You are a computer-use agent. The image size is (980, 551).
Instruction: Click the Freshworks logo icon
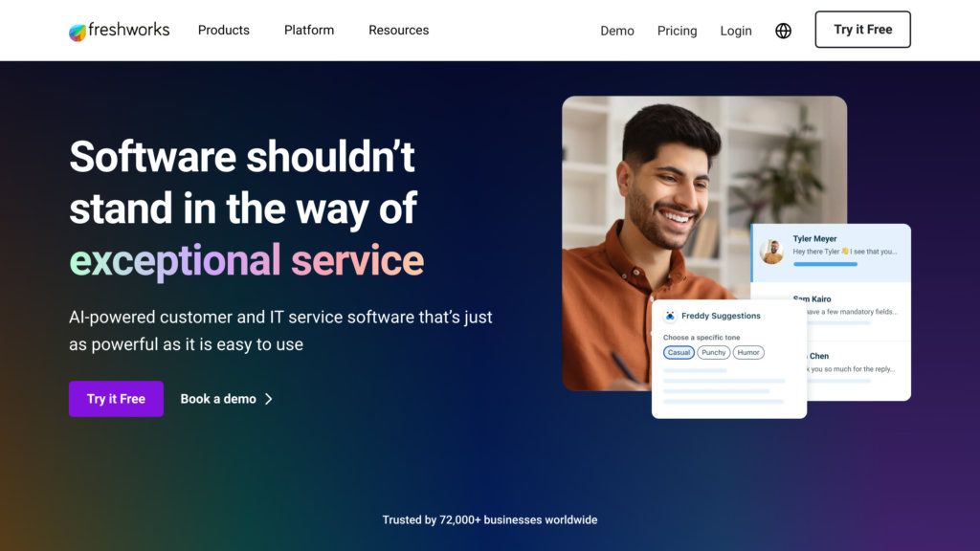(78, 32)
